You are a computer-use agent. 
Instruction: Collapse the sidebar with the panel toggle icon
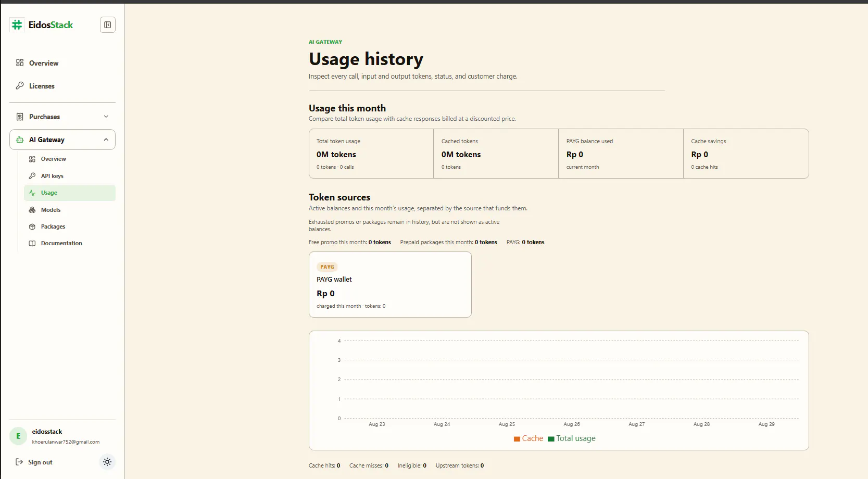108,25
